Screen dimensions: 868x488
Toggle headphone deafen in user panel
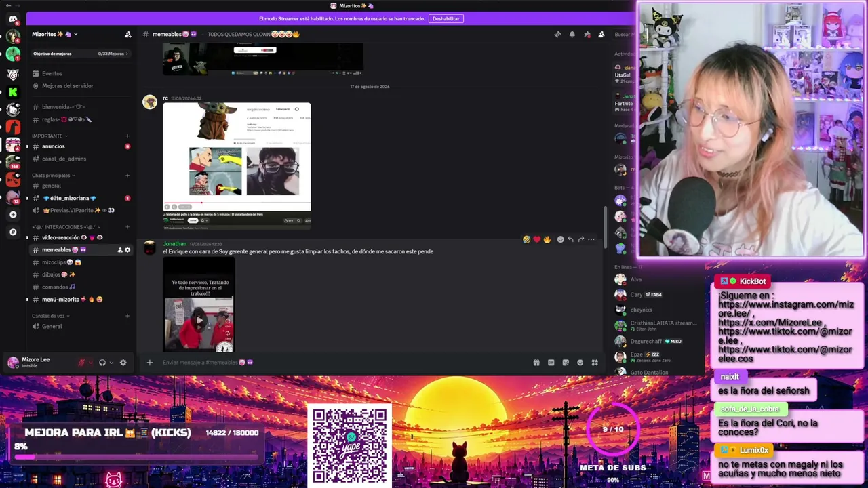[102, 363]
